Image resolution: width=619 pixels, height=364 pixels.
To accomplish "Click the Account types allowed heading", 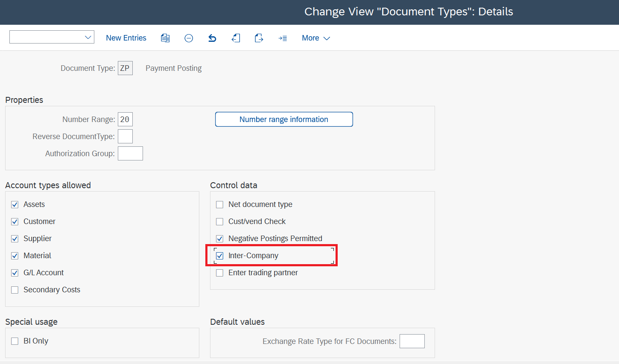I will click(48, 185).
